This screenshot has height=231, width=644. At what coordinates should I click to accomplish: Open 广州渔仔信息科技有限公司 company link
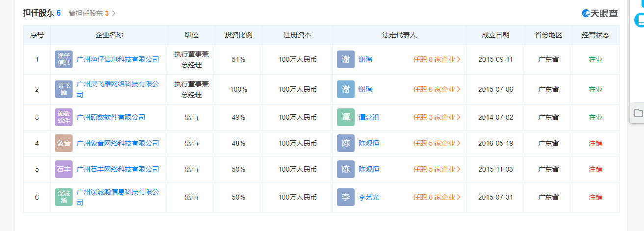tap(118, 59)
